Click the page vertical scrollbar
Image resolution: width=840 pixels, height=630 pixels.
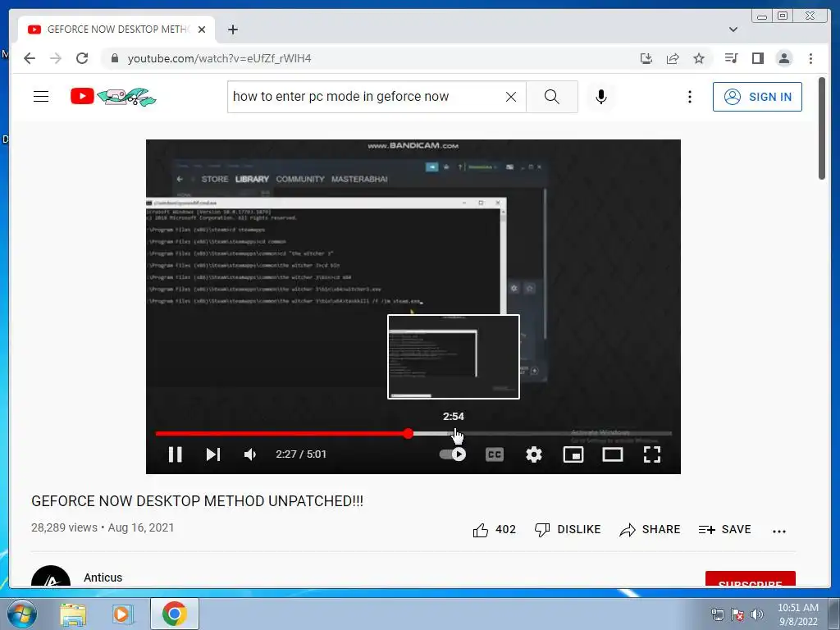[822, 128]
